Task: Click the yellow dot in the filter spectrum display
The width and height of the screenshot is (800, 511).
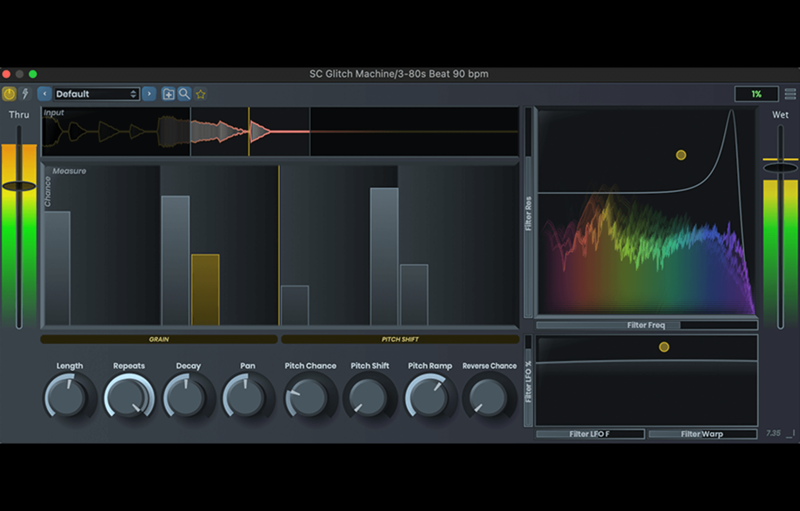Action: (x=681, y=155)
